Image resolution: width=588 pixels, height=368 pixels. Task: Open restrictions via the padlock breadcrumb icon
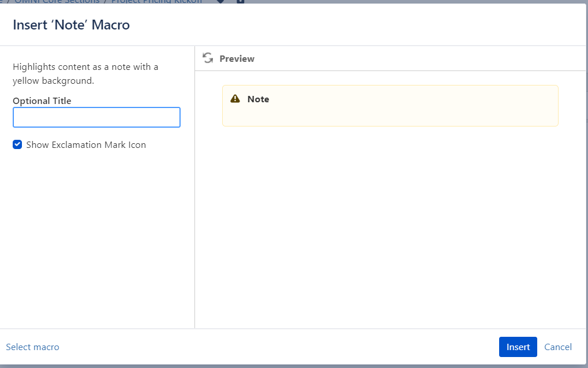[x=240, y=2]
